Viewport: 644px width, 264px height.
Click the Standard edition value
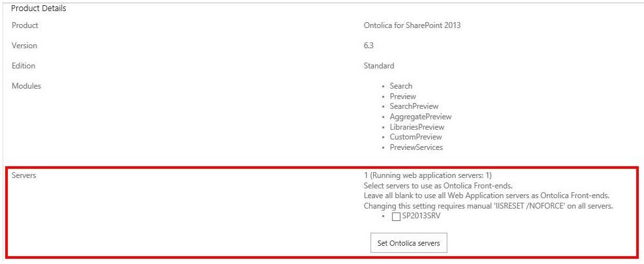click(x=379, y=66)
